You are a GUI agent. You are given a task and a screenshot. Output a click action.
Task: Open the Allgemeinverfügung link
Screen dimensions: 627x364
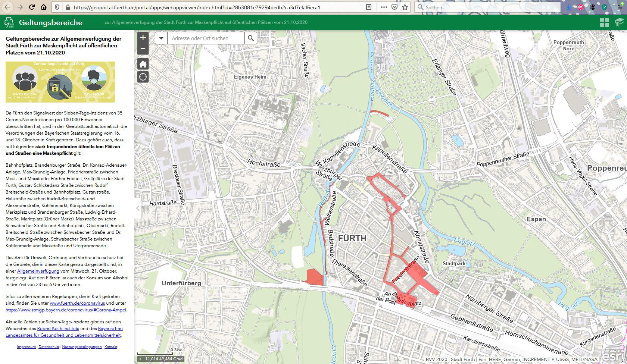pos(38,271)
